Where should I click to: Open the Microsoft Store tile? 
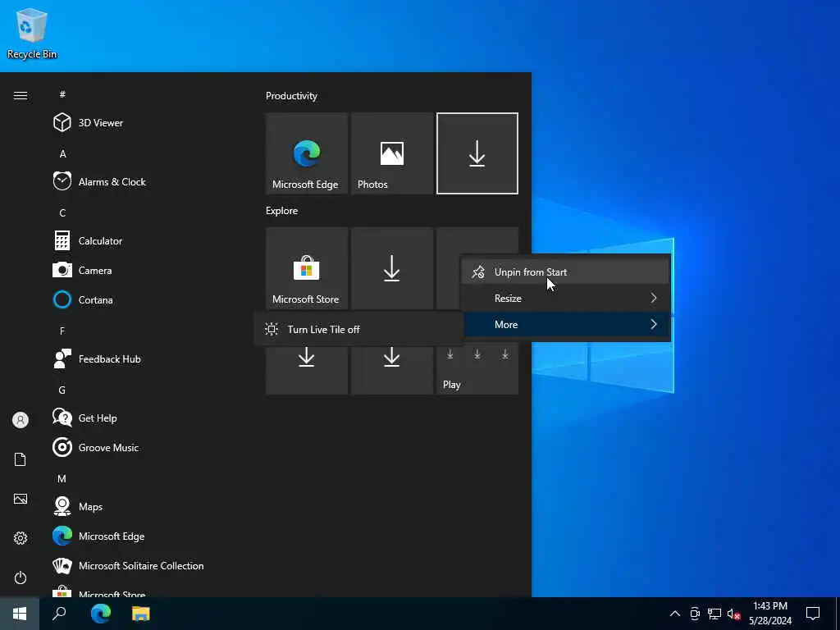307,268
